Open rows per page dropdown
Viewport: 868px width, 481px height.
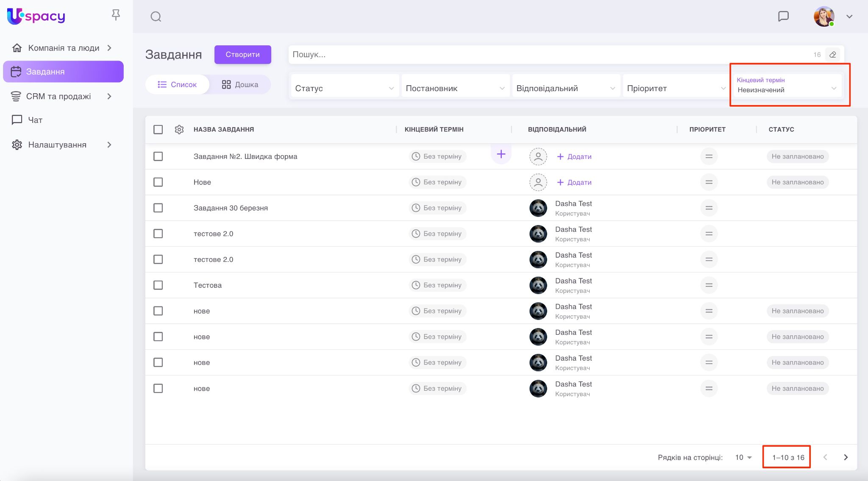click(x=743, y=457)
